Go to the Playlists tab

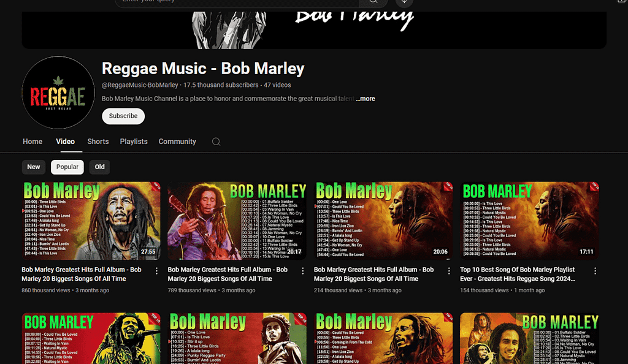point(134,142)
